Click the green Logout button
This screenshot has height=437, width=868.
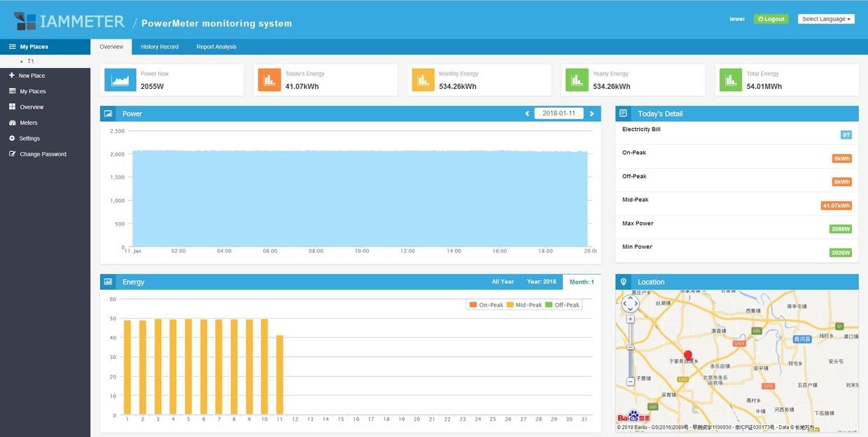(771, 19)
